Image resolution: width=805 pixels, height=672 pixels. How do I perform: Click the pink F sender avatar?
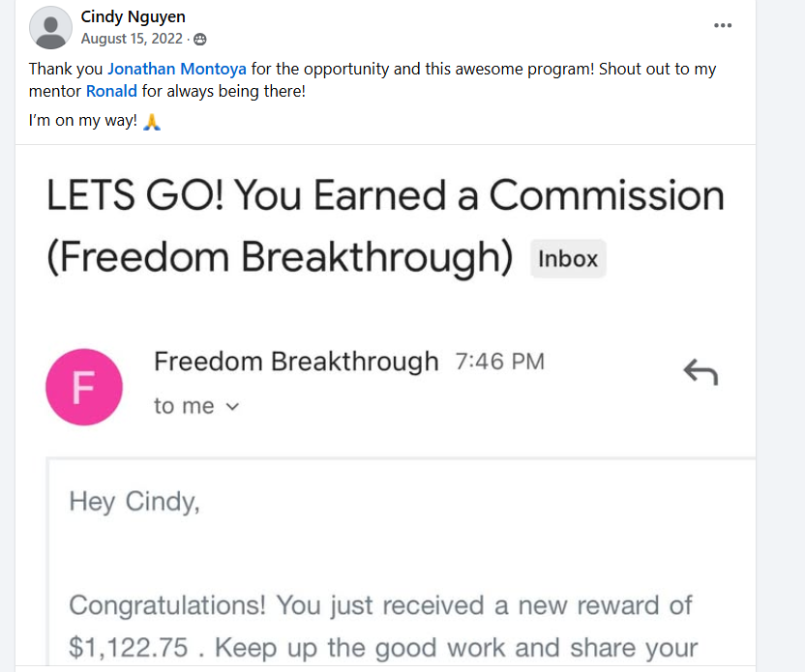tap(84, 388)
